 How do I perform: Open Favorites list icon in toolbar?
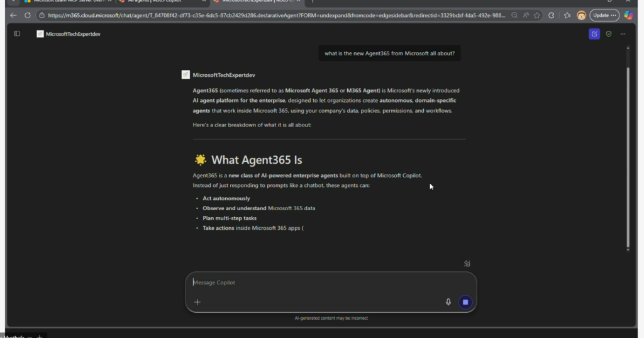(567, 15)
